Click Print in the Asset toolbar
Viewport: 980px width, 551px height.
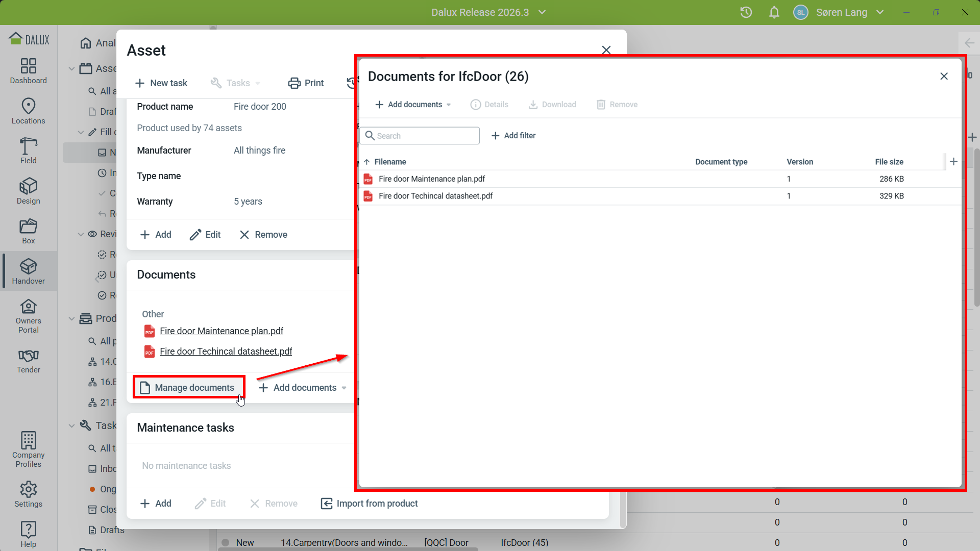tap(306, 83)
